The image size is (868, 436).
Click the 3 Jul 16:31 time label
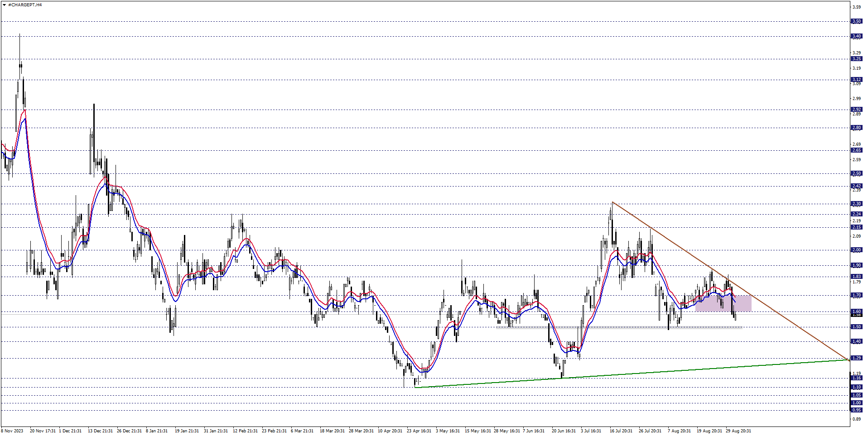click(591, 431)
